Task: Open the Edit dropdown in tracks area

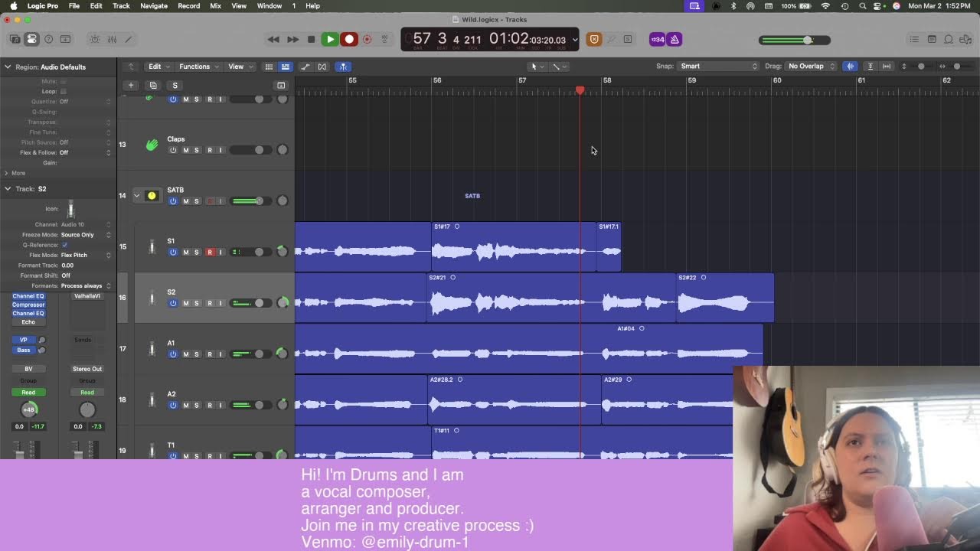Action: tap(159, 67)
